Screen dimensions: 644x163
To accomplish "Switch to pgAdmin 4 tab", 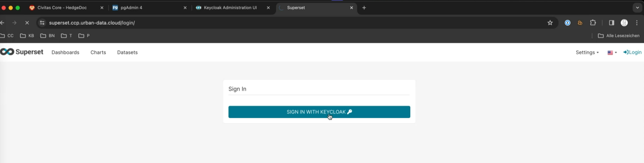I will (x=131, y=8).
